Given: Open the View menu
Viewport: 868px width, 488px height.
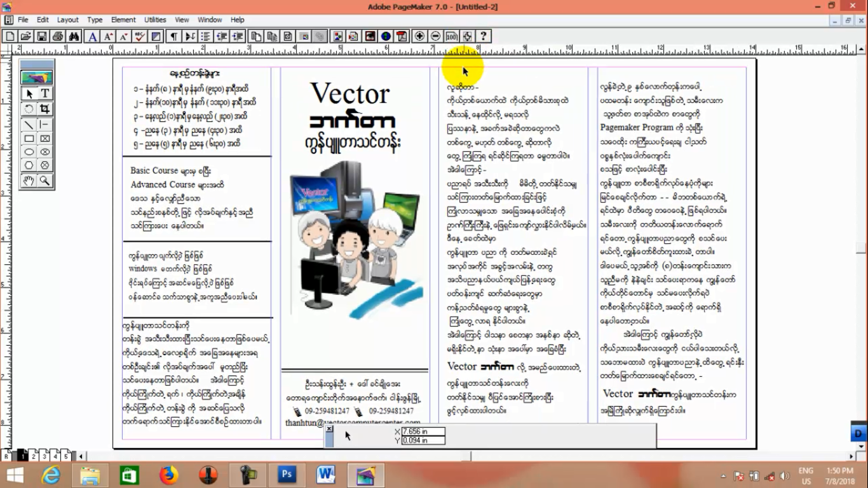Looking at the screenshot, I should (x=182, y=20).
